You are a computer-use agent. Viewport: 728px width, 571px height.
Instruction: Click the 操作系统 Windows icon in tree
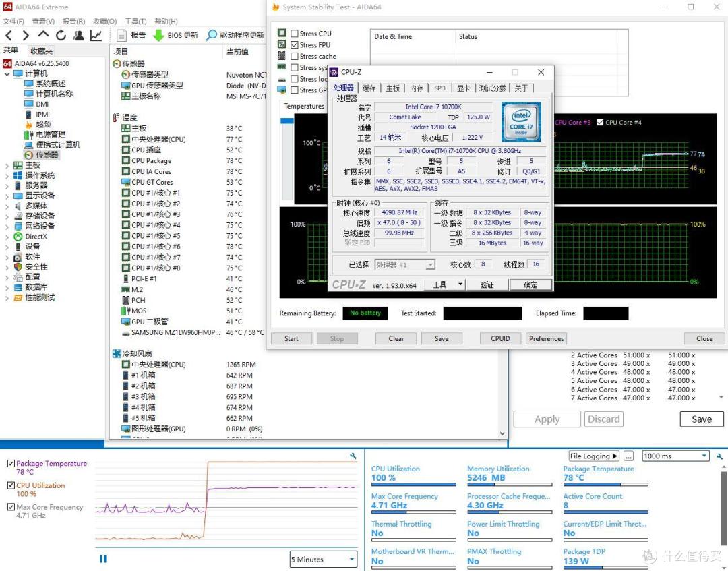point(18,175)
